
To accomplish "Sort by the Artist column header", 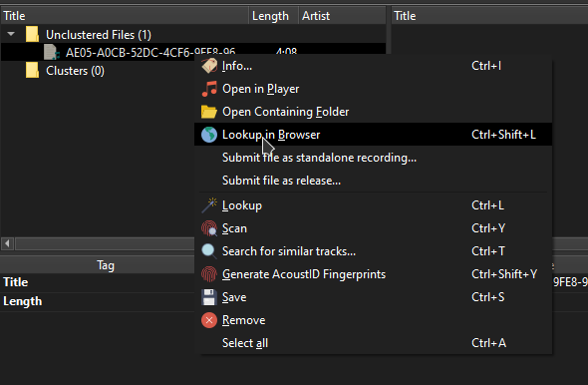I will [x=342, y=16].
